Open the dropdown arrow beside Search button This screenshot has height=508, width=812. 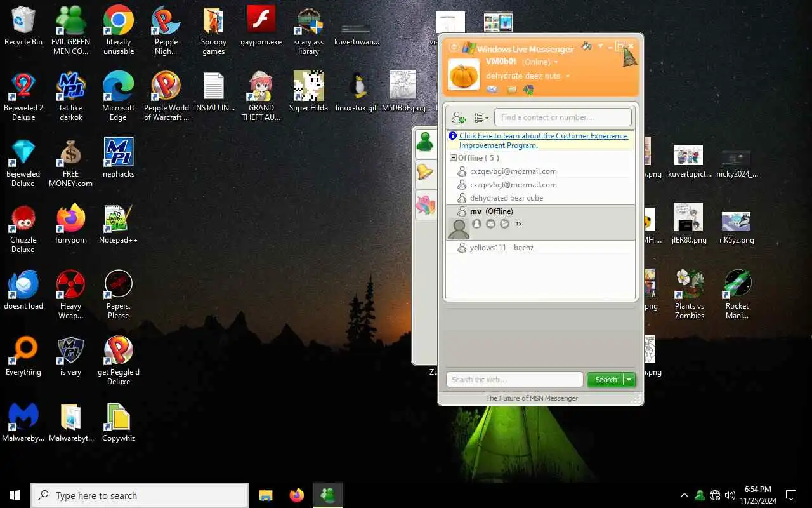pyautogui.click(x=629, y=380)
